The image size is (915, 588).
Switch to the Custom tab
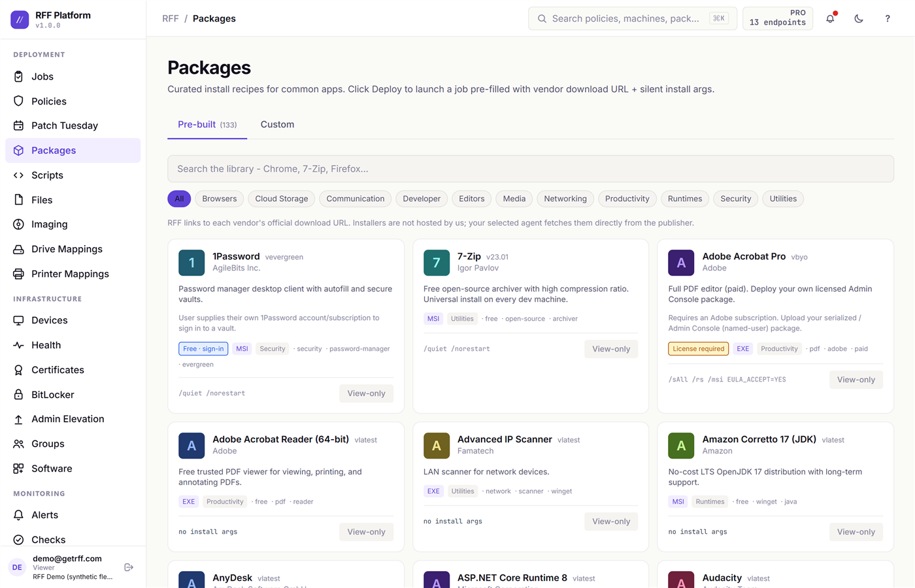coord(277,124)
